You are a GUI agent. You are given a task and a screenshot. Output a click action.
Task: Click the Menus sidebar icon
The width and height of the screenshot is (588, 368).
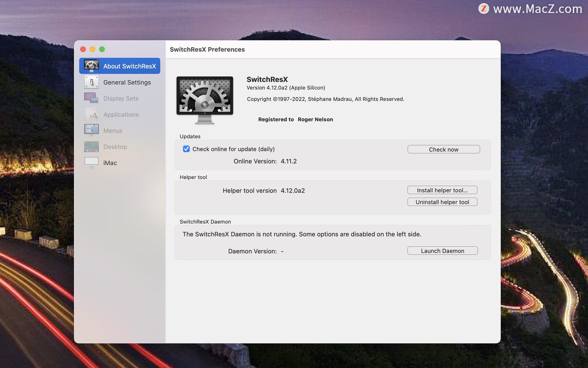pyautogui.click(x=91, y=130)
